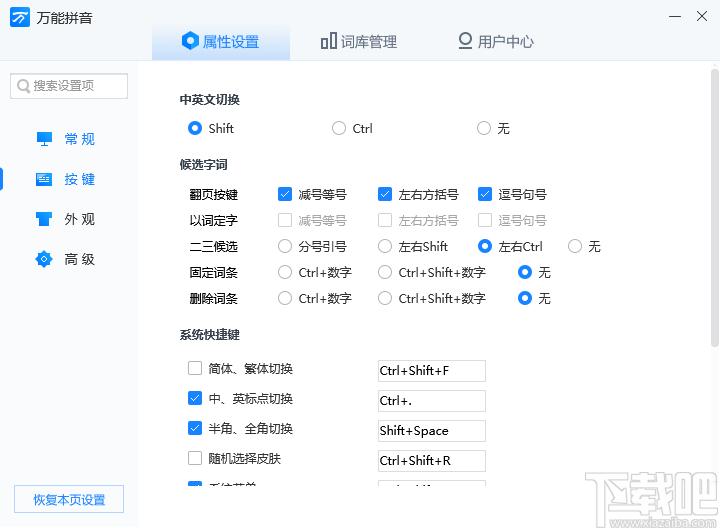
Task: Select 左右Shift for 二三候选
Action: (385, 247)
